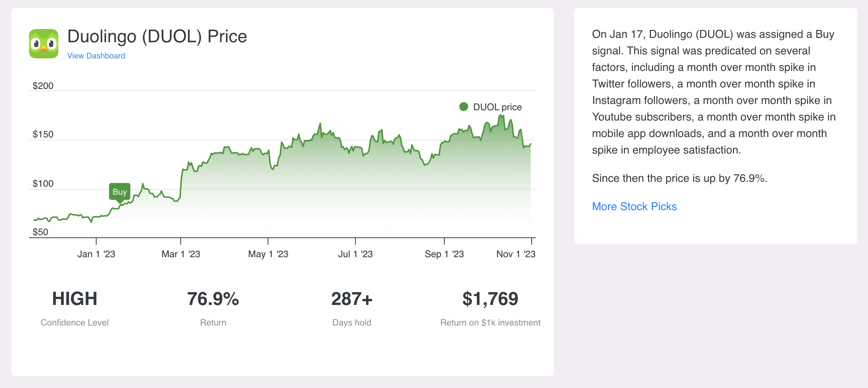Click the Mar 1 '23 axis label
Screen dimensions: 868x388
pos(181,254)
